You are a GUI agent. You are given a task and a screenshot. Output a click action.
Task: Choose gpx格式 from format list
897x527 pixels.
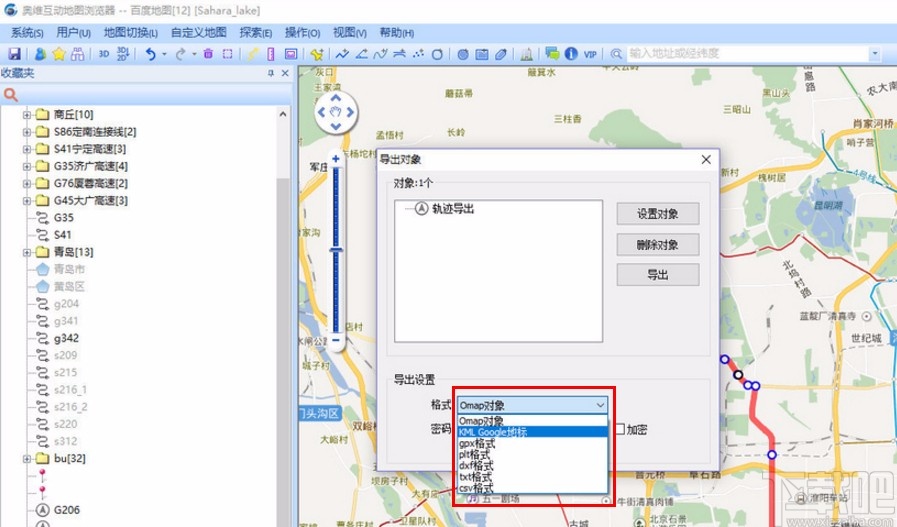click(533, 443)
